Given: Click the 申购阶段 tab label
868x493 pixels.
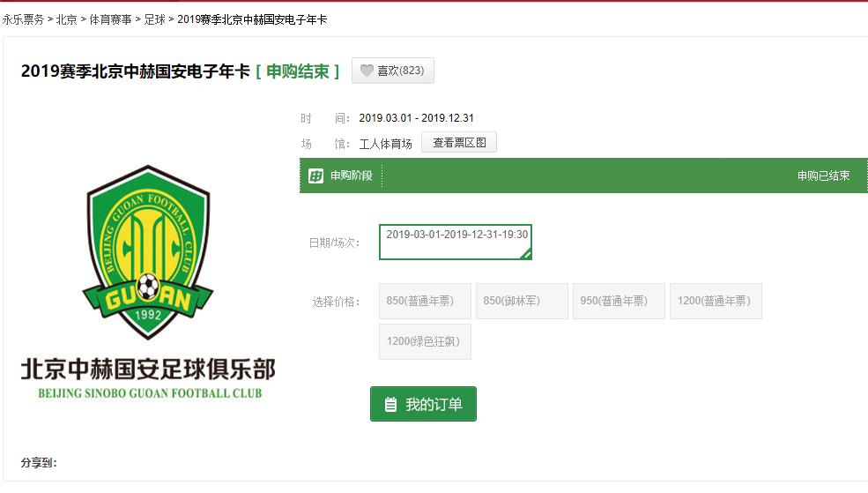Looking at the screenshot, I should (x=351, y=176).
